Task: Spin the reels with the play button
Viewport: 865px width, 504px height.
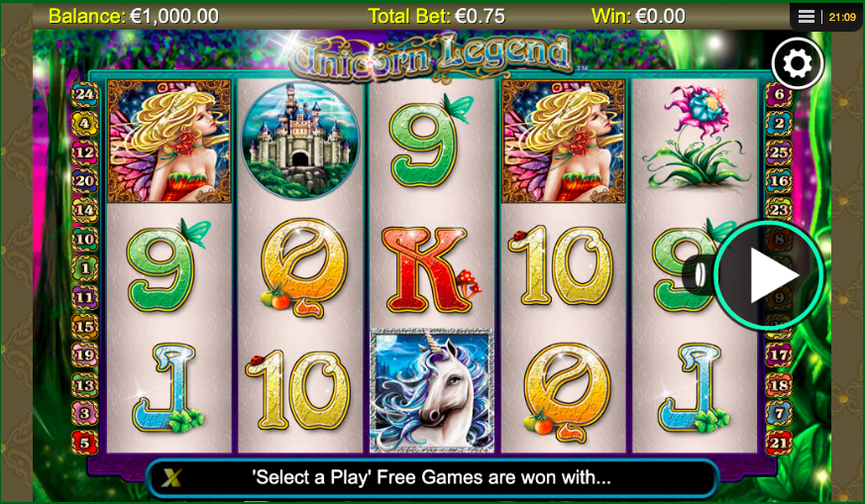Action: tap(769, 274)
